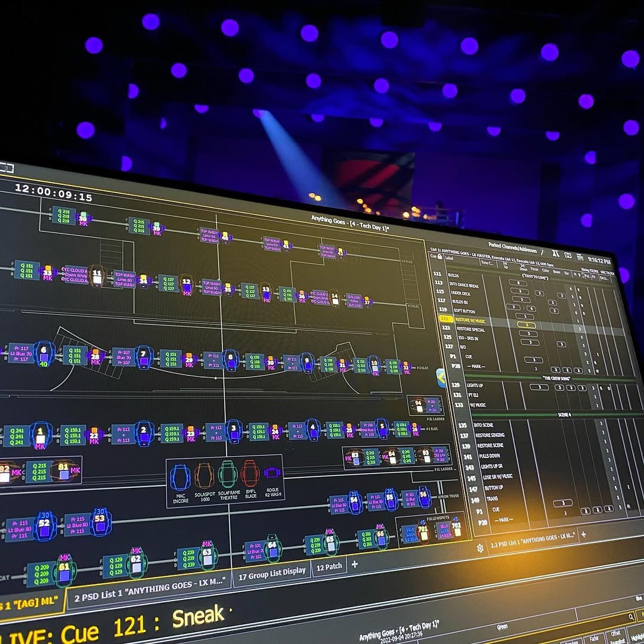Image resolution: width=644 pixels, height=644 pixels.
Task: Select moving light channel 6 fixture symbol
Action: (44, 354)
